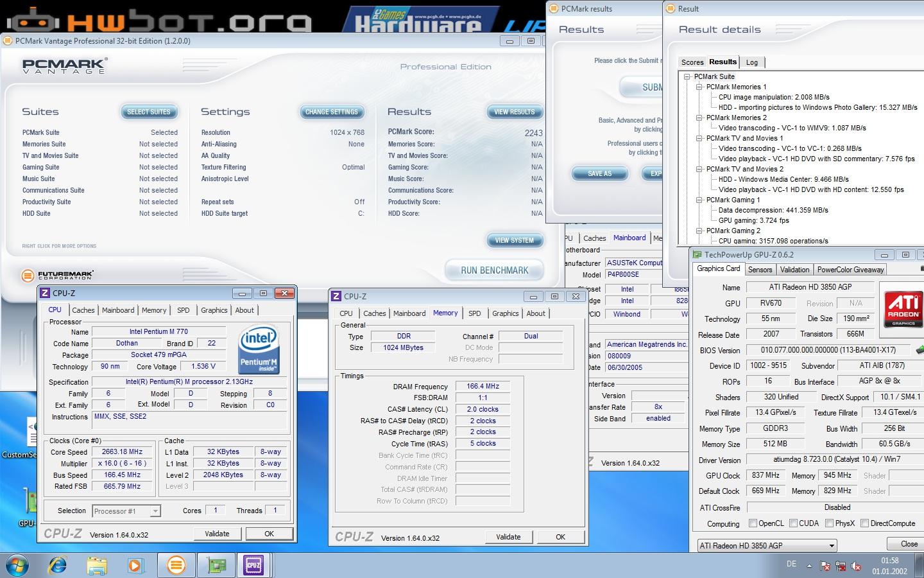Screen dimensions: 924x578
Task: Open Mainboard tab in left CPU-Z window
Action: click(118, 310)
